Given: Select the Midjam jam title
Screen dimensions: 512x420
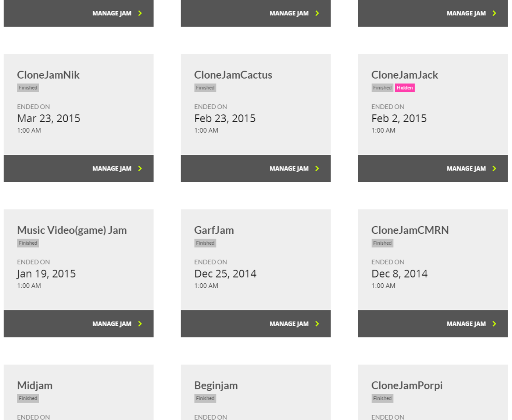Looking at the screenshot, I should click(x=35, y=385).
